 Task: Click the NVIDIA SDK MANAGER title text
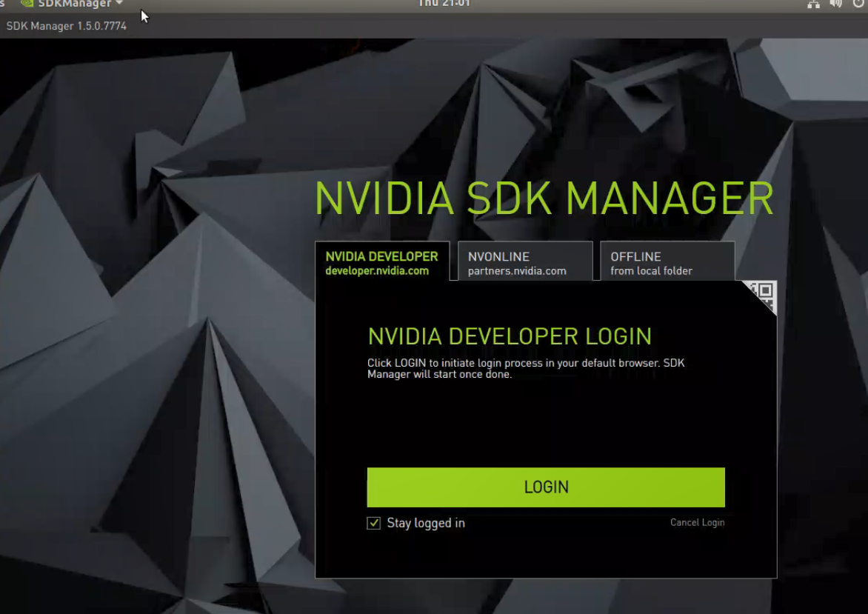click(x=544, y=198)
